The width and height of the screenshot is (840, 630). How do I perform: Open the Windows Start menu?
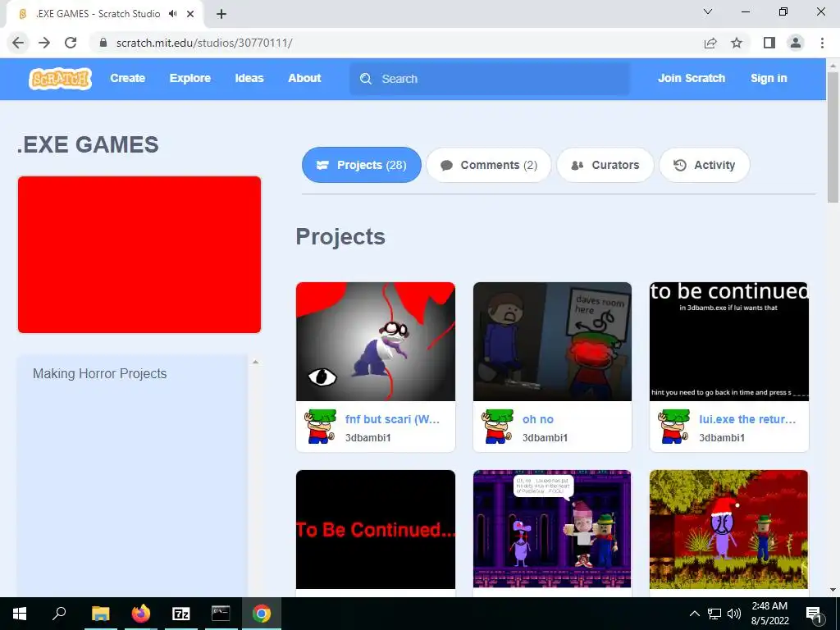[x=20, y=614]
